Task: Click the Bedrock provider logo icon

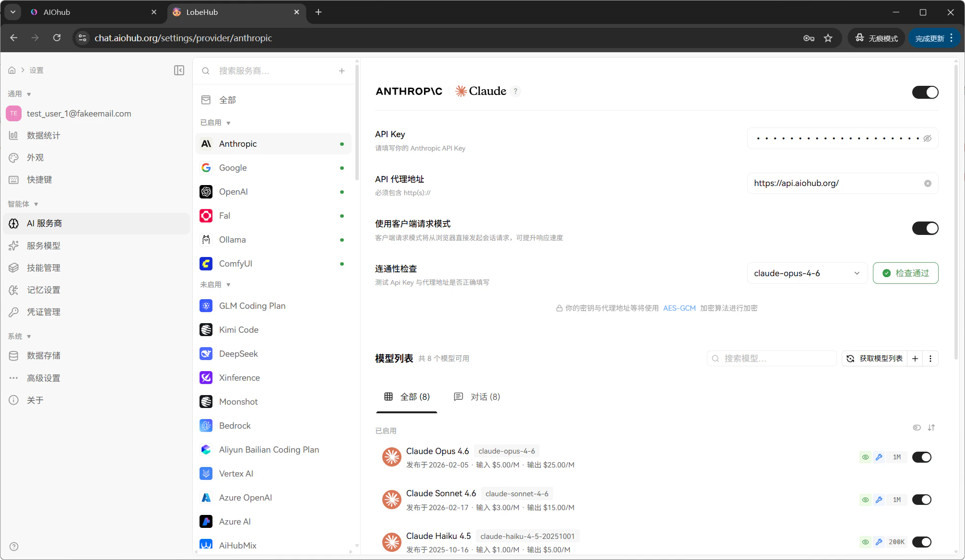Action: [206, 426]
